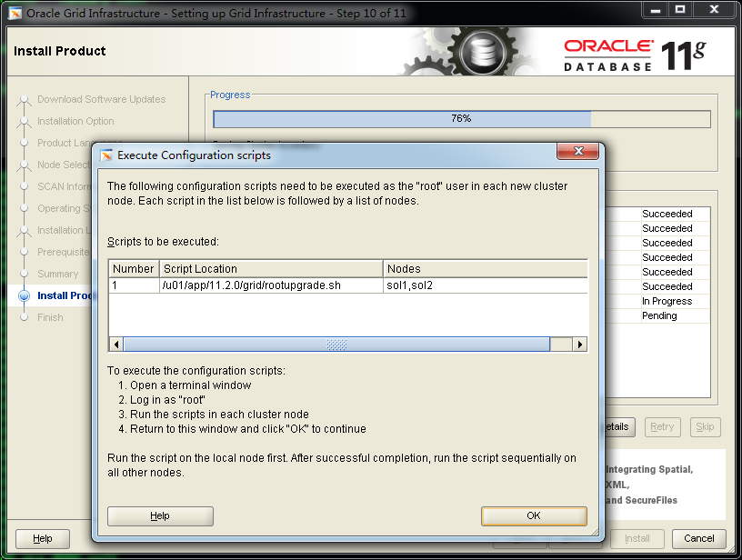Select the Summary step in sidebar
The height and width of the screenshot is (560, 742).
coord(57,274)
